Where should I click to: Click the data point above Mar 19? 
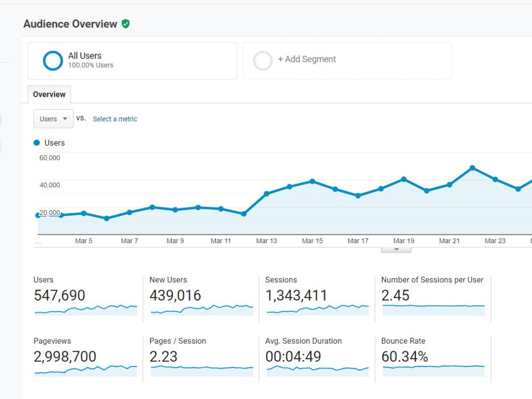[x=404, y=179]
